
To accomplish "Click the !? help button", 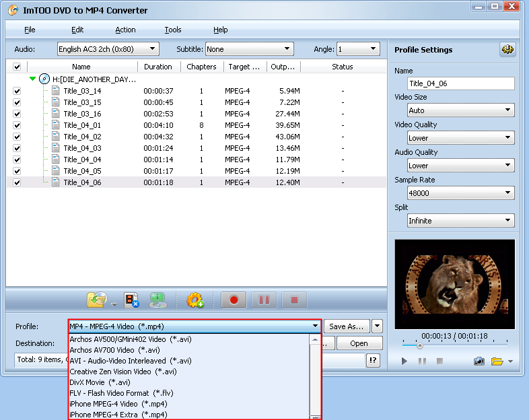I will click(x=373, y=360).
